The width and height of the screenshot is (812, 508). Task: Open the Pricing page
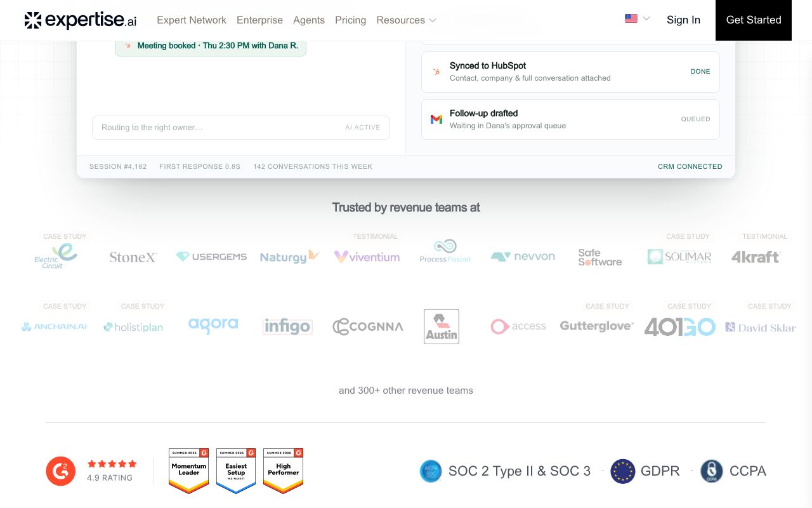coord(350,20)
